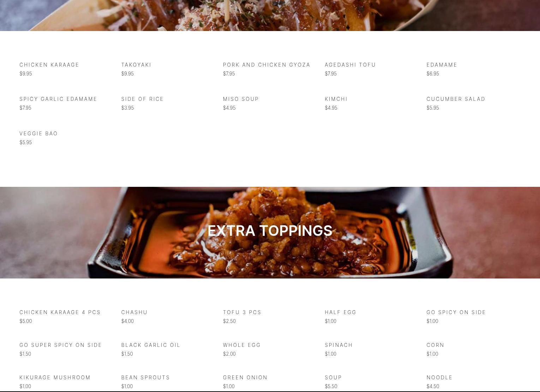Select the Whole Egg topping

tap(242, 345)
